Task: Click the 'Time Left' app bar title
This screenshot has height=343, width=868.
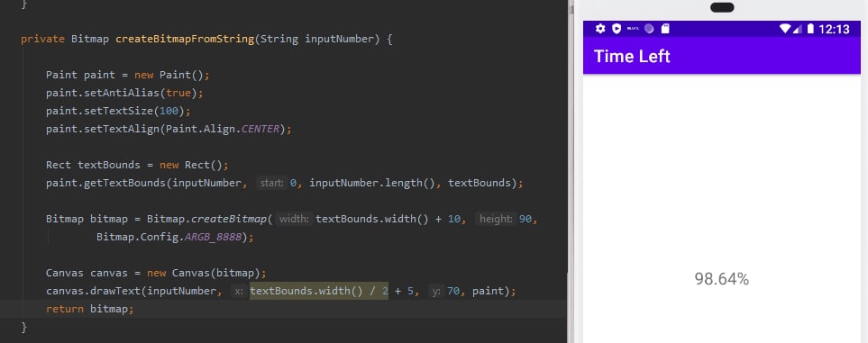Action: point(632,57)
